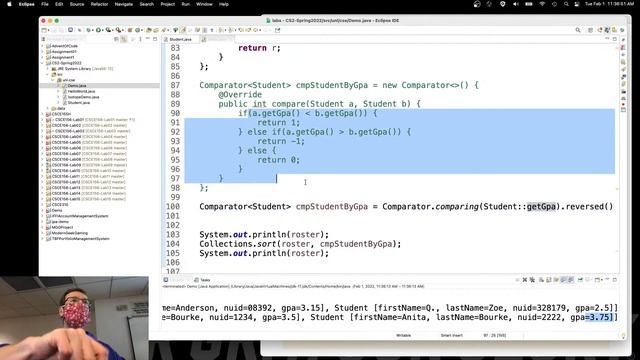Select IsotopeDemo.java in Package Explorer

(x=83, y=97)
